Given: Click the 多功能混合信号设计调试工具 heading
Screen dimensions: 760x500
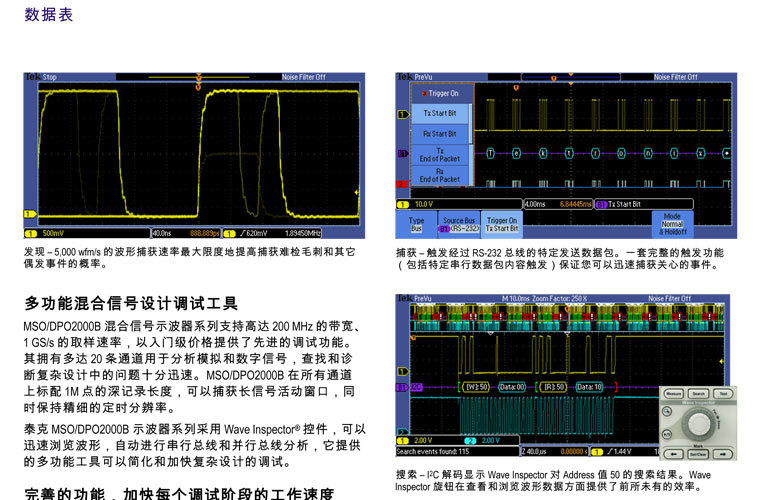Looking at the screenshot, I should pyautogui.click(x=131, y=303).
